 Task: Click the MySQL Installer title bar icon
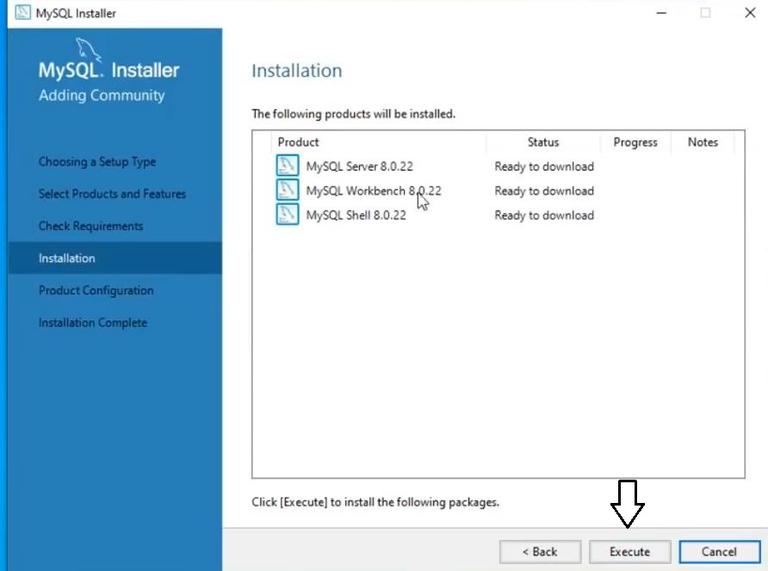[23, 13]
